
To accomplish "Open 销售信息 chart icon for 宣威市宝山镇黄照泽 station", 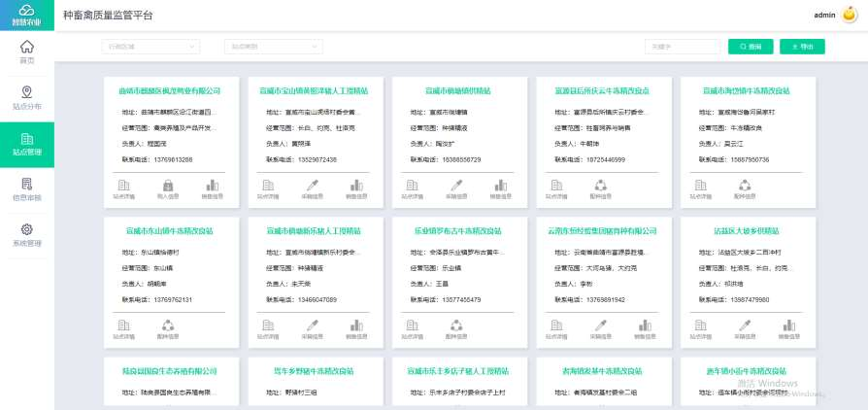I will coord(355,188).
